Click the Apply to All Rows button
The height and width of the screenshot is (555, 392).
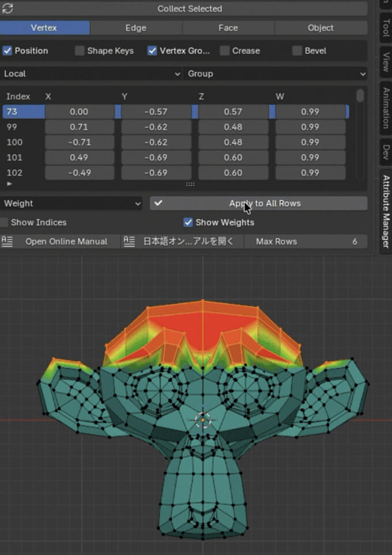[x=265, y=203]
